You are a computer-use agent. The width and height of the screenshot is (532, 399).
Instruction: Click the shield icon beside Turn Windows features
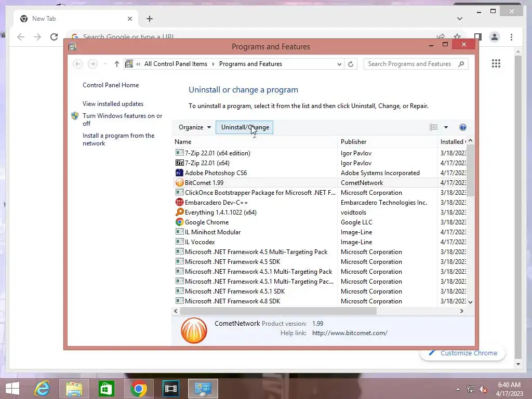(75, 116)
